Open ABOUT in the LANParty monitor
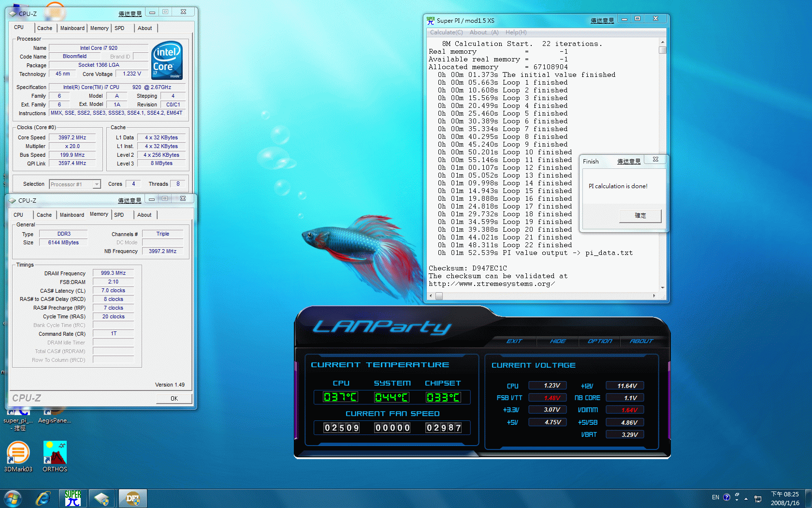The width and height of the screenshot is (812, 508). [641, 341]
